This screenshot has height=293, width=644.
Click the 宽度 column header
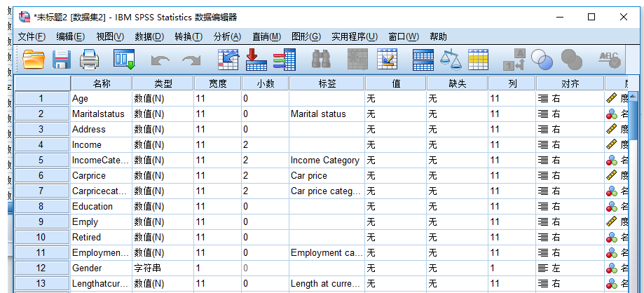pyautogui.click(x=218, y=83)
